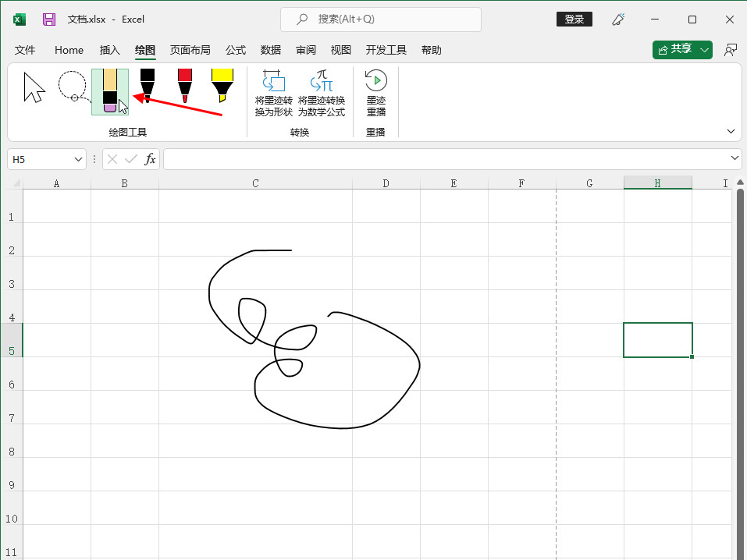The height and width of the screenshot is (560, 747).
Task: Pick the yellow highlighter
Action: click(222, 87)
